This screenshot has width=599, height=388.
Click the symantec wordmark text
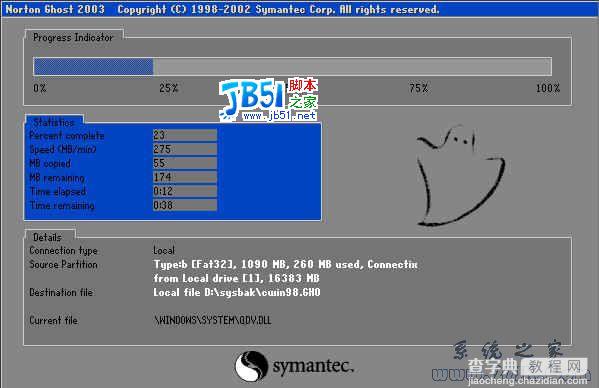[313, 366]
